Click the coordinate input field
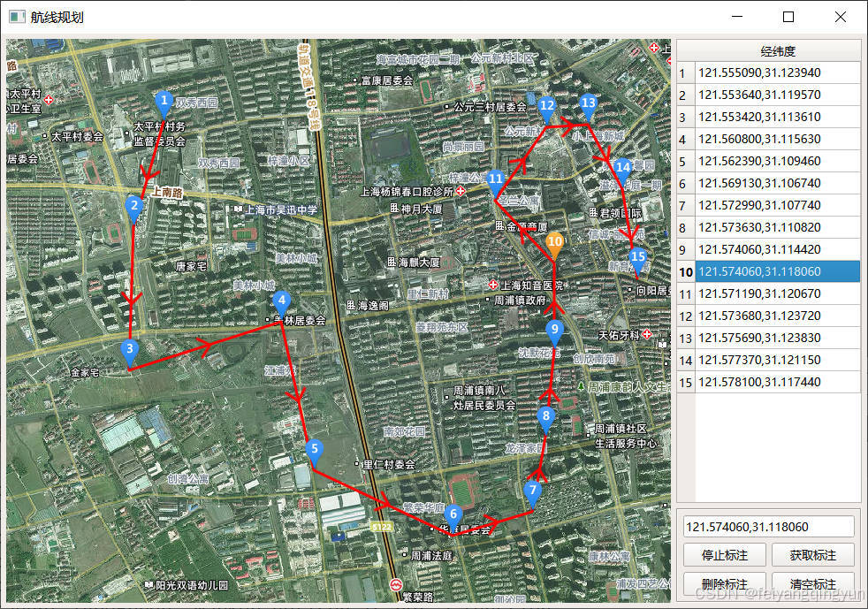Viewport: 868px width, 609px height. (768, 527)
